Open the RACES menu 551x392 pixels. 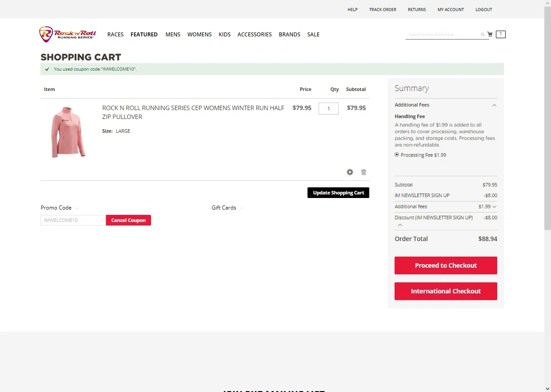pos(116,34)
